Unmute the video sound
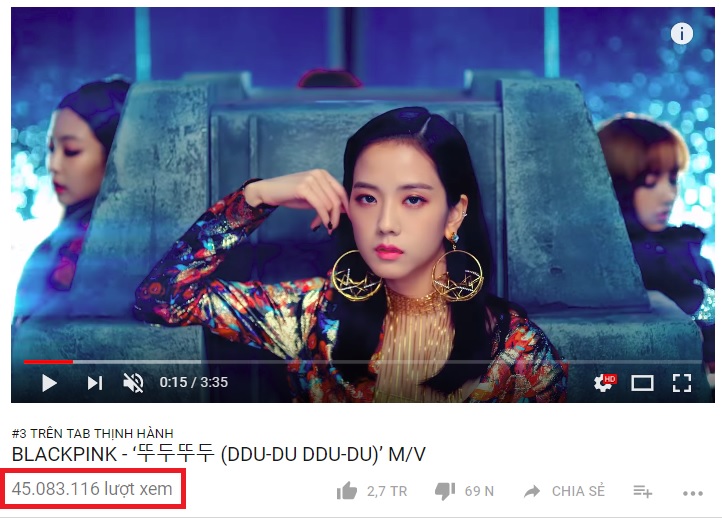722x518 pixels. tap(133, 383)
